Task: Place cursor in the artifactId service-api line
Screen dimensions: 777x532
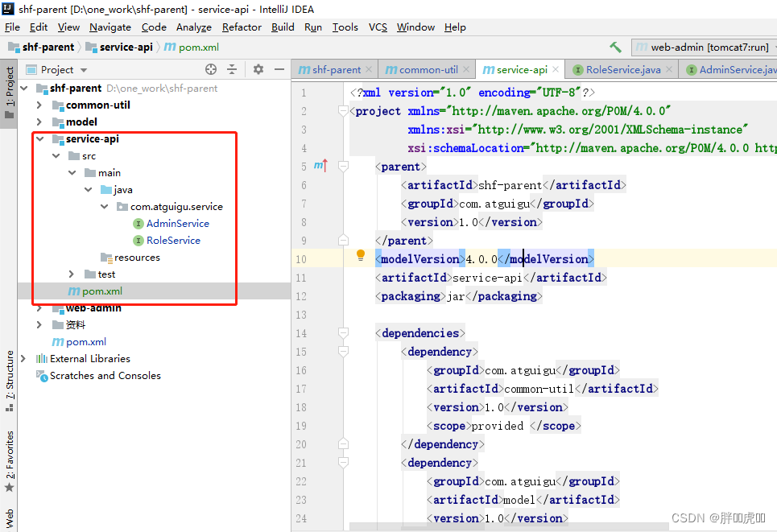Action: tap(491, 278)
